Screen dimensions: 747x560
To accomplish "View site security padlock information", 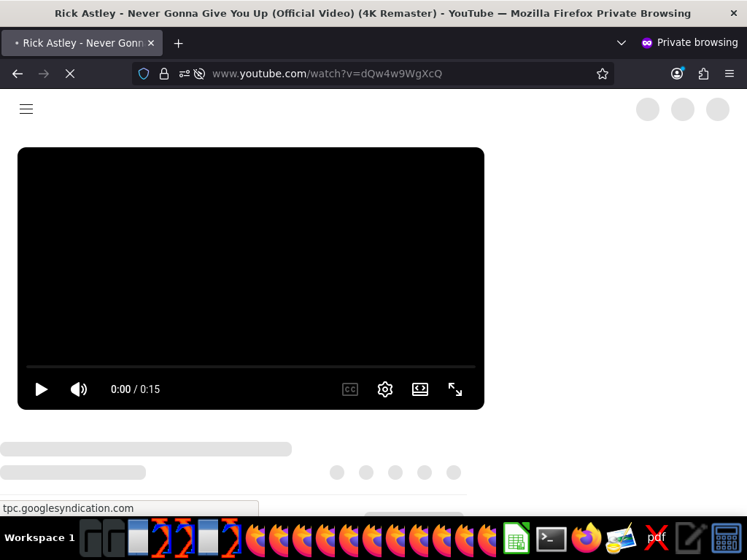I will [164, 74].
